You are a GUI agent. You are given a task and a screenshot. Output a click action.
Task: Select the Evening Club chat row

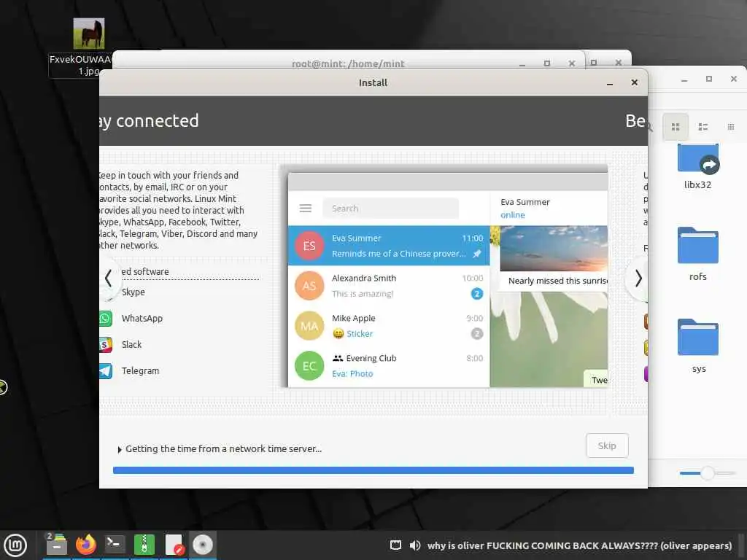pos(389,366)
